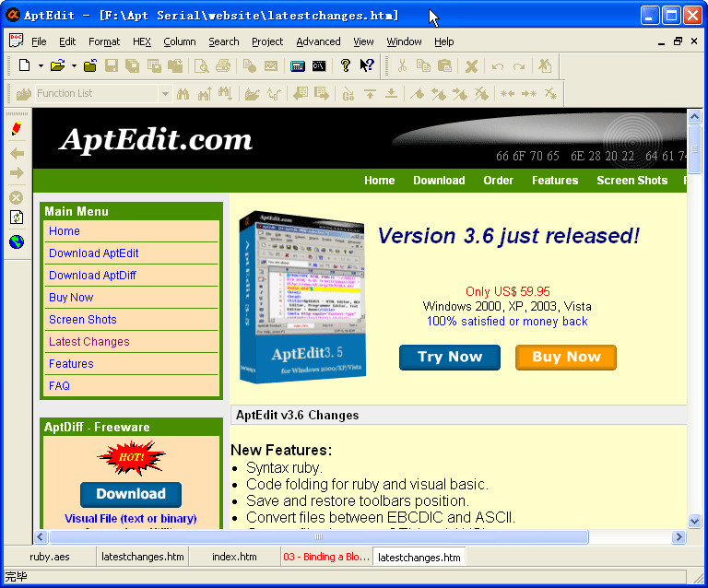Click the highlighter pen icon in left sidebar
708x588 pixels.
pos(17,129)
